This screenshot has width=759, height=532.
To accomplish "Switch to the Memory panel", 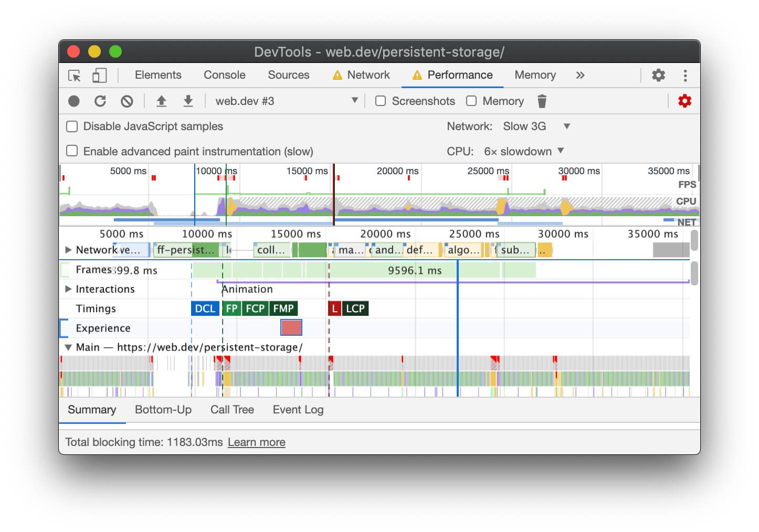I will click(535, 75).
